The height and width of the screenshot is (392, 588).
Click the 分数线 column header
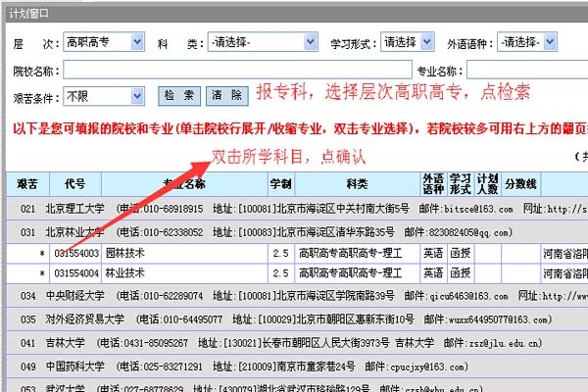point(519,184)
